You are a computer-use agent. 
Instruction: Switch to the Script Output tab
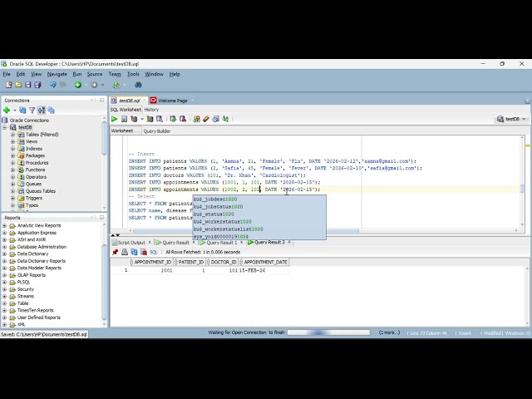[x=131, y=243]
